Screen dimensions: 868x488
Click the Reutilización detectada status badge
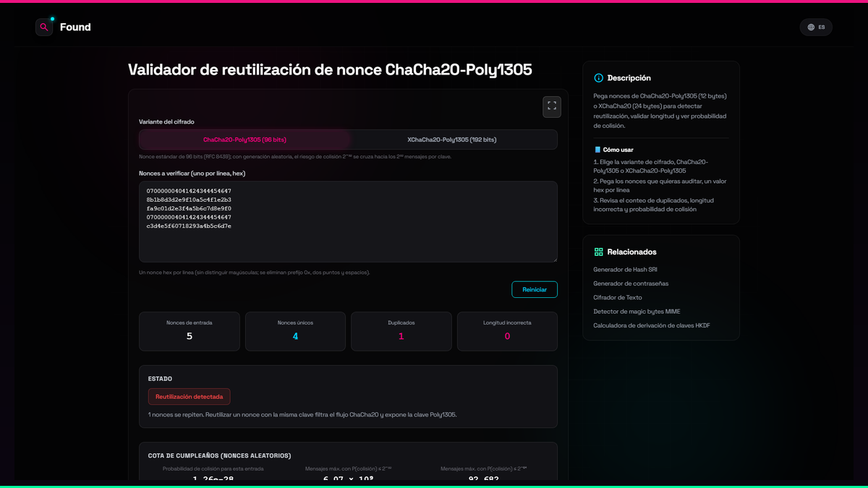(190, 396)
